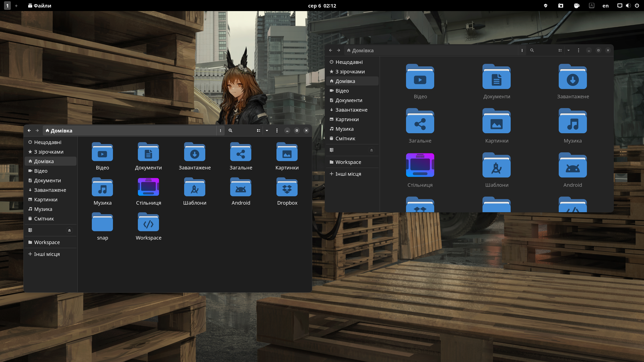Click Інші місця in front window sidebar
This screenshot has height=362, width=644.
(51, 254)
